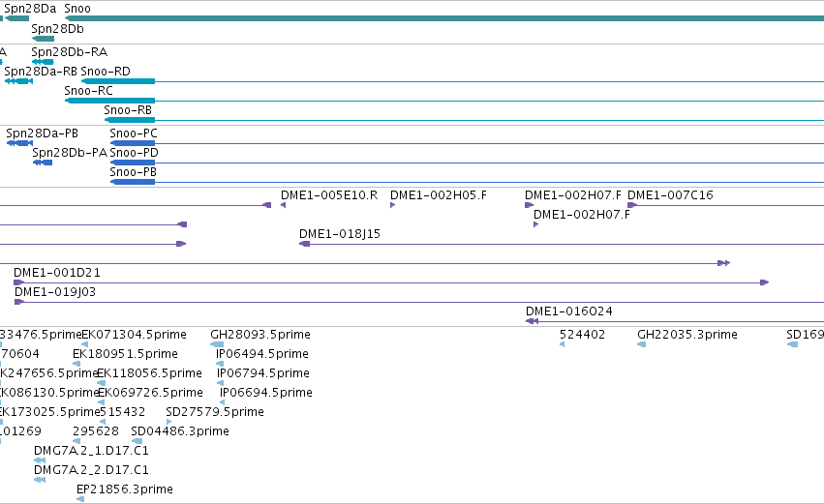The height and width of the screenshot is (504, 824).
Task: Open the Spn28Da-RB transcript
Action: (18, 81)
